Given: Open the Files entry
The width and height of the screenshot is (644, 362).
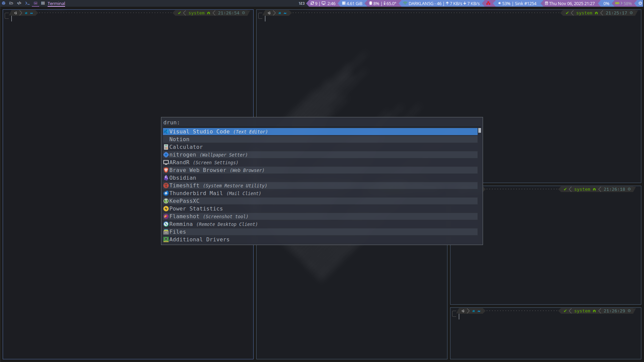Looking at the screenshot, I should click(x=177, y=232).
